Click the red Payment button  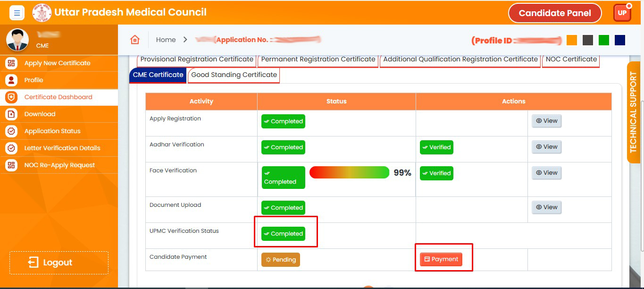pyautogui.click(x=441, y=259)
